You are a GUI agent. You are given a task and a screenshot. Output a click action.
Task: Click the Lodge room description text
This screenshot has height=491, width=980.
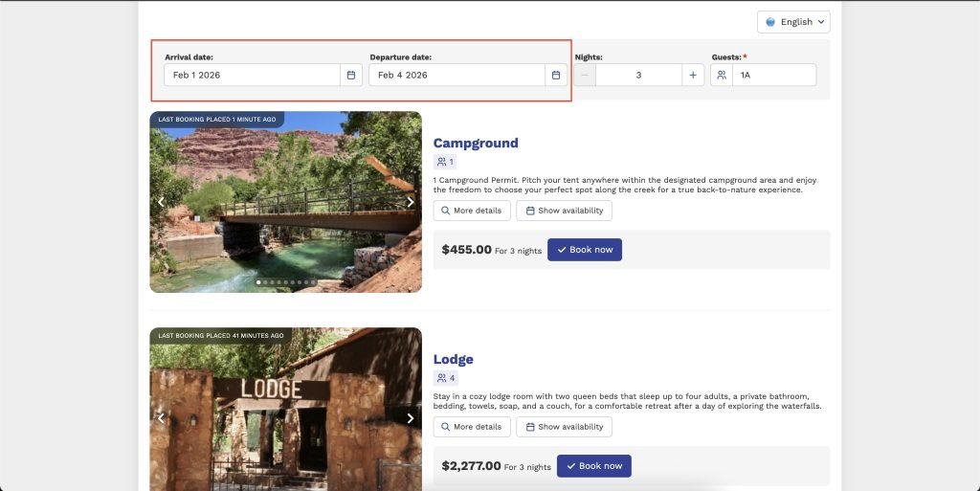(x=627, y=401)
